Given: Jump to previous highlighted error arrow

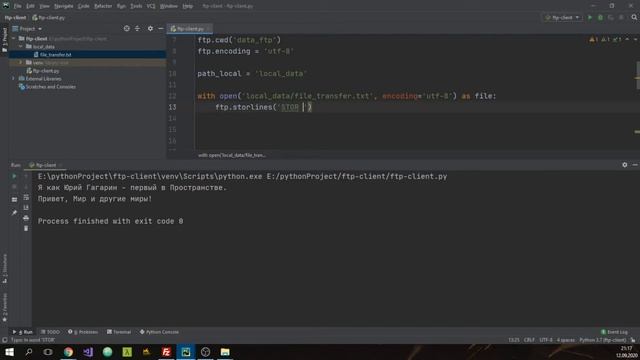Looking at the screenshot, I should point(627,40).
